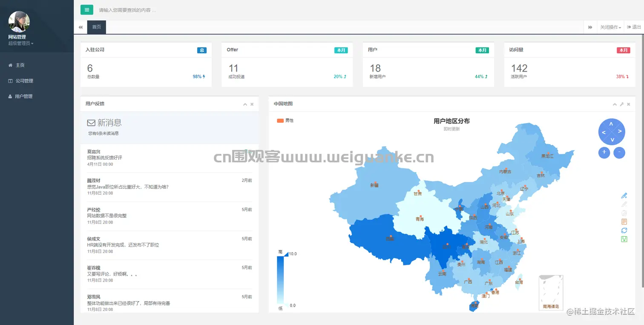This screenshot has width=644, height=325.
Task: Click the 青海 region on map
Action: [x=420, y=219]
